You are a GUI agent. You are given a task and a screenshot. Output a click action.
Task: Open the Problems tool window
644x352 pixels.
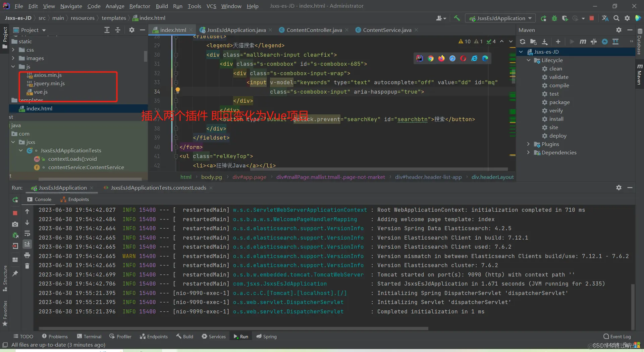click(55, 337)
